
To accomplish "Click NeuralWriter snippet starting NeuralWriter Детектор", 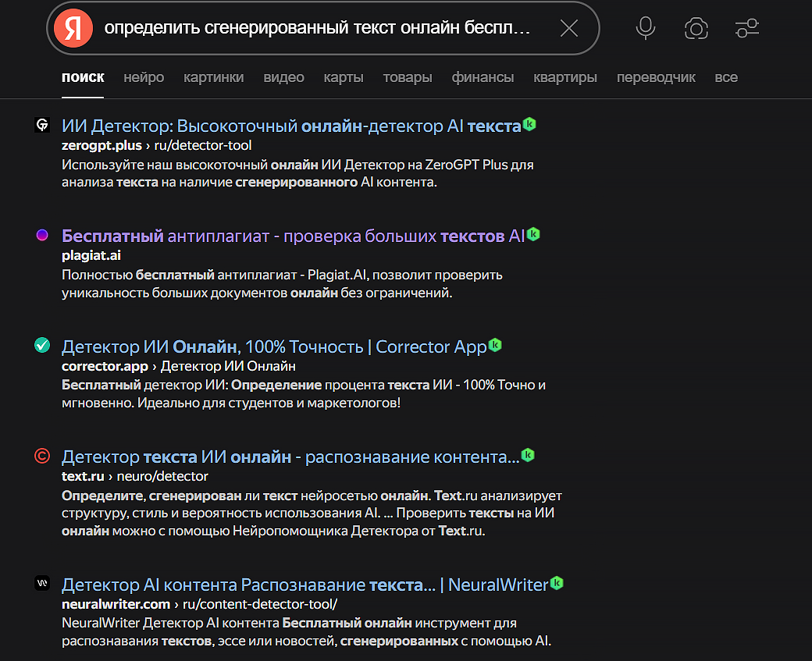I will [x=307, y=632].
